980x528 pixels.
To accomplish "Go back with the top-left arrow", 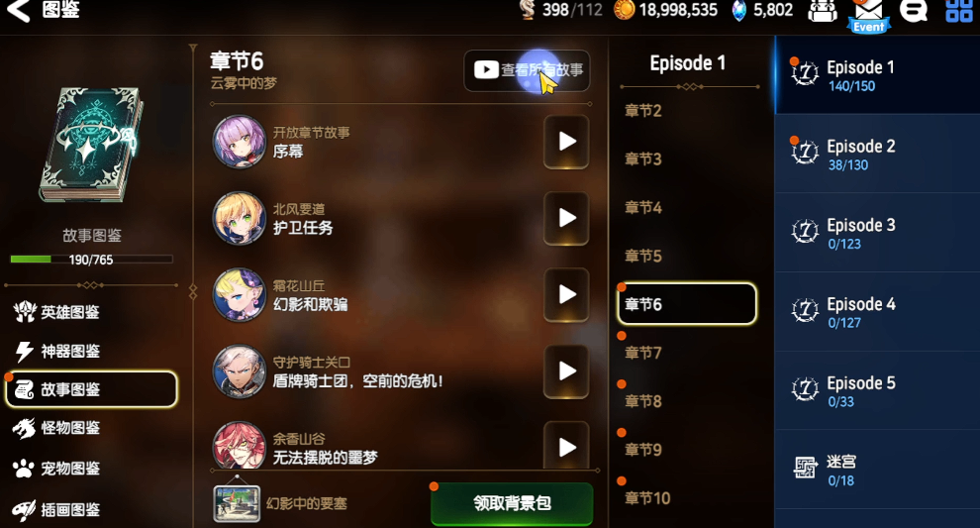I will [18, 9].
